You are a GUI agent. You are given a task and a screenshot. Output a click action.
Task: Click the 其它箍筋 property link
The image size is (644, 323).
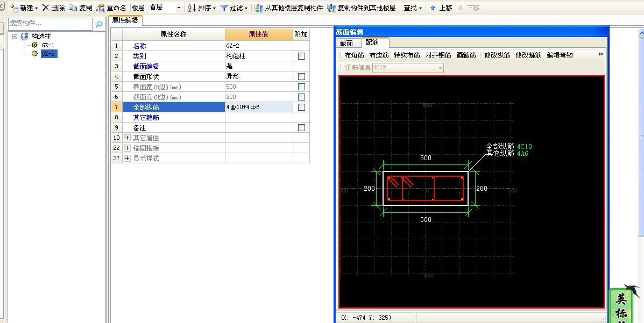click(146, 117)
